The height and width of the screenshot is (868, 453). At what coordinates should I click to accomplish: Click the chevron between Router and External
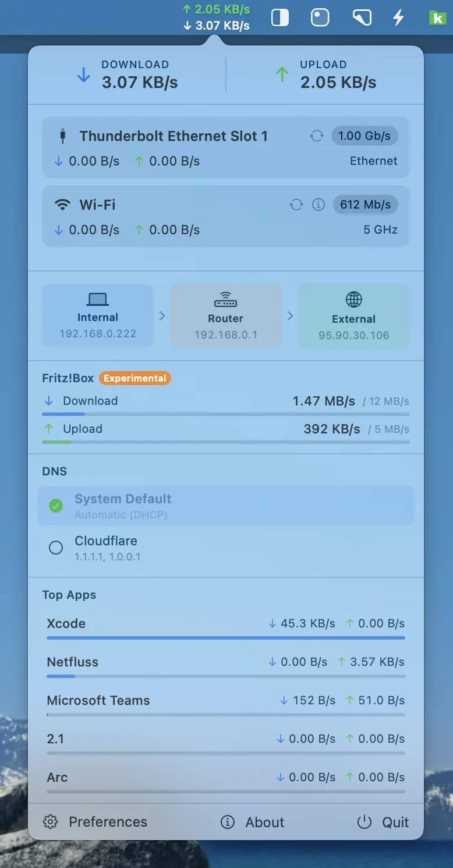click(x=290, y=316)
